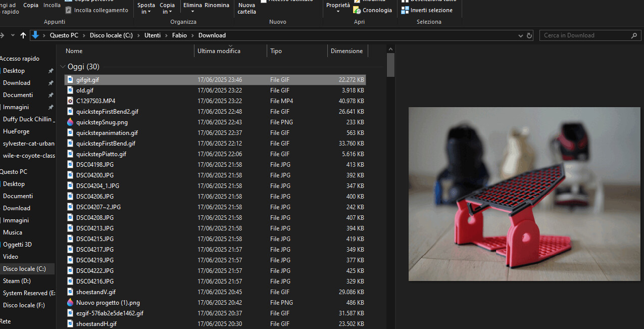
Task: Expand the address bar history dropdown
Action: pos(521,35)
